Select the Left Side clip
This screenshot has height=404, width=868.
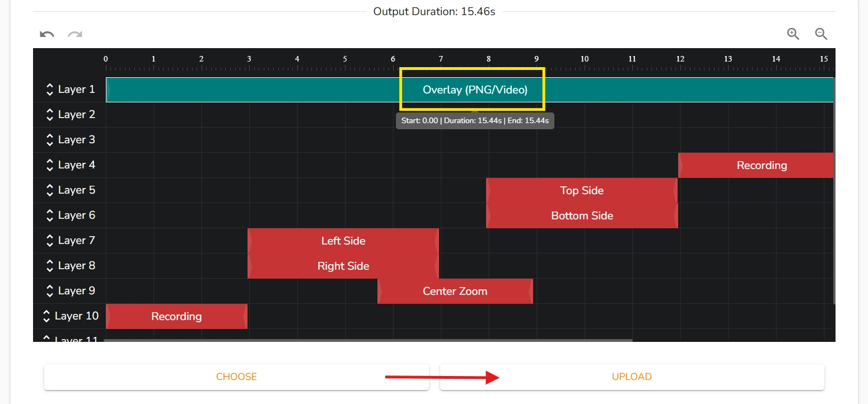tap(343, 241)
